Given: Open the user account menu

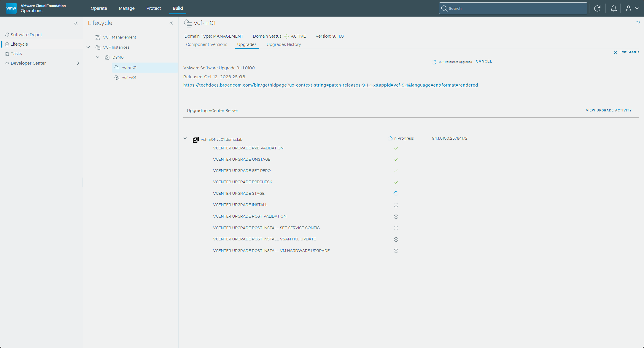Looking at the screenshot, I should [632, 8].
